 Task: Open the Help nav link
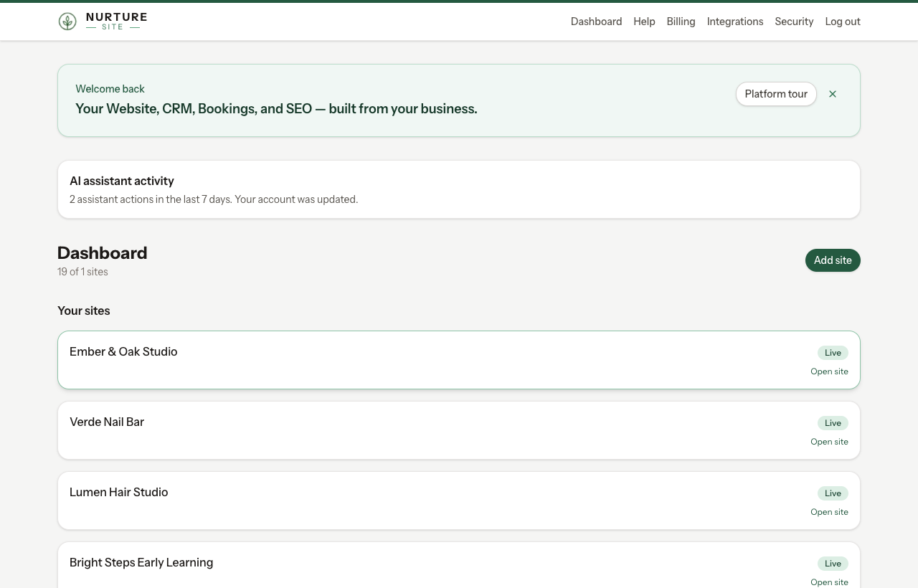click(x=644, y=22)
